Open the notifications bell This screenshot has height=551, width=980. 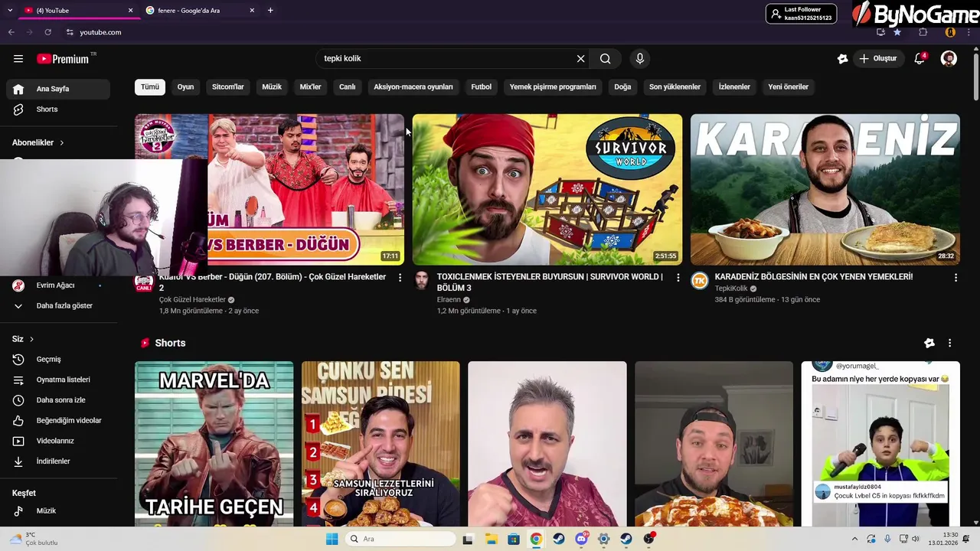point(920,59)
